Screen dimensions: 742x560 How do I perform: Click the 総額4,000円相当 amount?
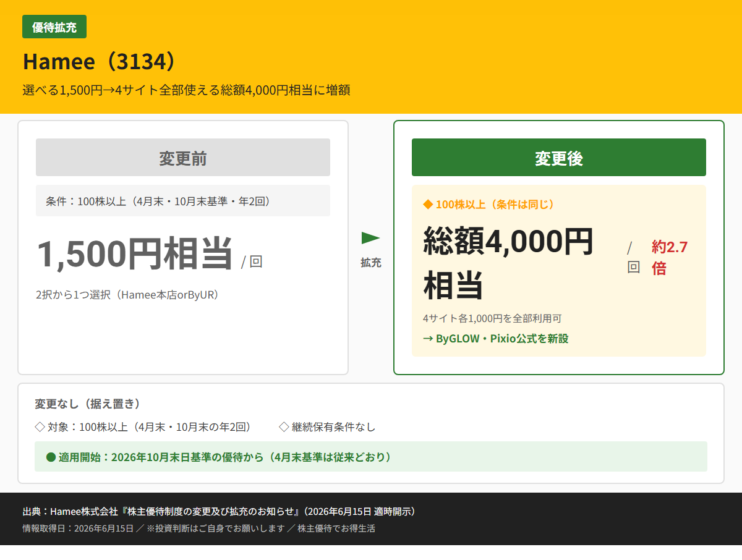click(508, 263)
